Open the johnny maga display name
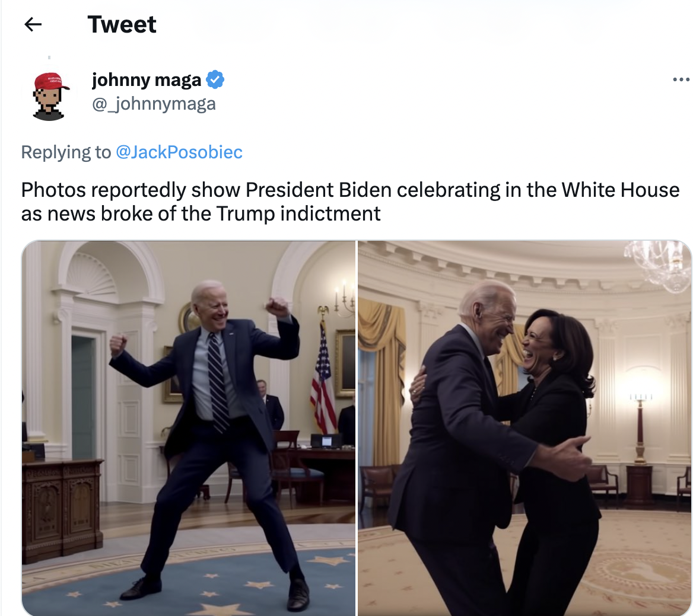The image size is (693, 616). [x=147, y=80]
